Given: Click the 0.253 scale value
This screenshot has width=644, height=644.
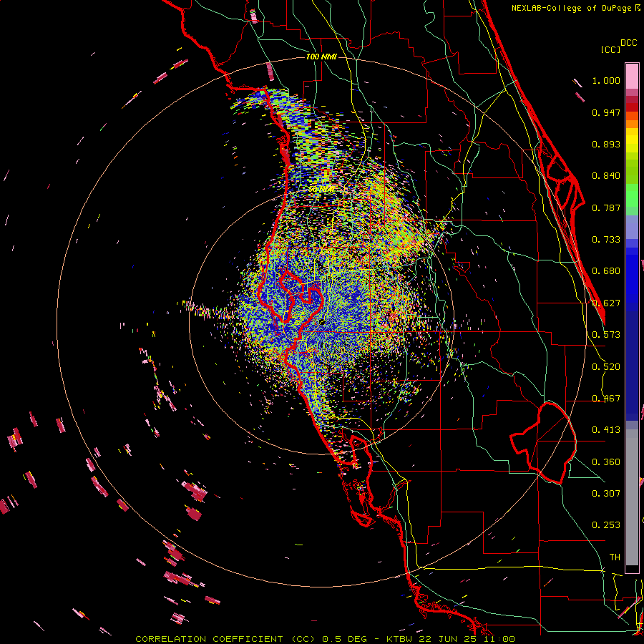Looking at the screenshot, I should (606, 525).
